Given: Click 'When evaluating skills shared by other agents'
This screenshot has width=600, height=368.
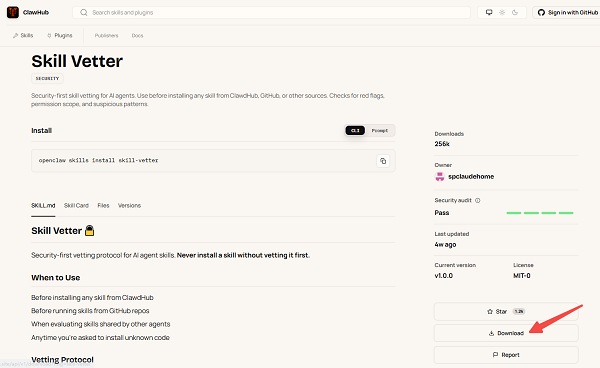Looking at the screenshot, I should (101, 324).
